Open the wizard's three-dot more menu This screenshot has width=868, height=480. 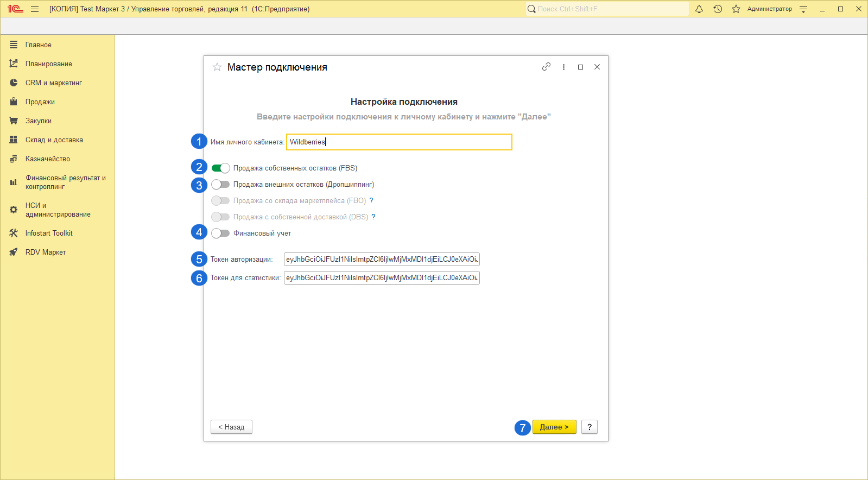click(x=563, y=67)
